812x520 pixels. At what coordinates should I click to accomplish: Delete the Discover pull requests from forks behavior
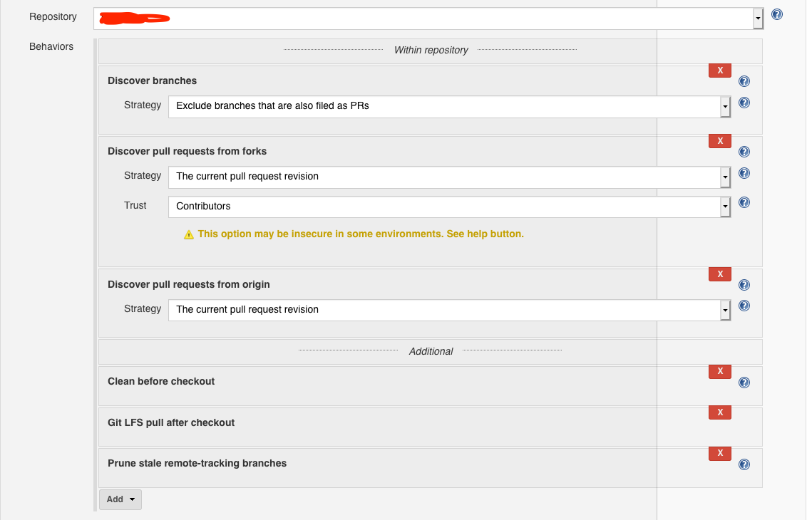(719, 140)
